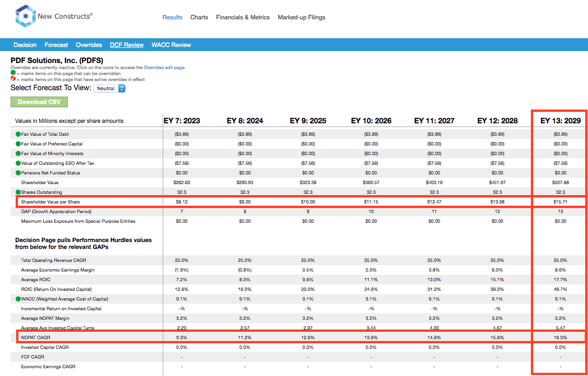Click the FCF CAGR row label
This screenshot has height=376, width=588.
[x=32, y=357]
